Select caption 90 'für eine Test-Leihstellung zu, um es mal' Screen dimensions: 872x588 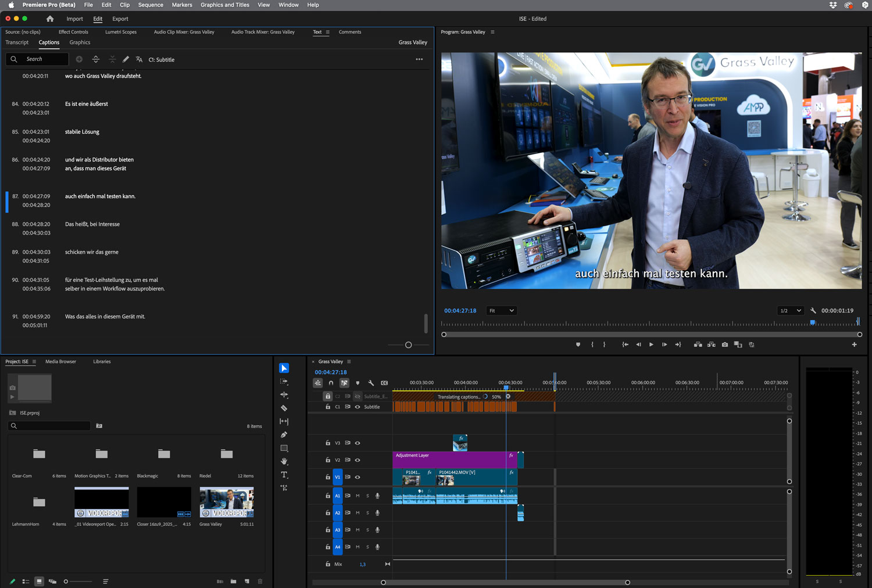pos(112,280)
